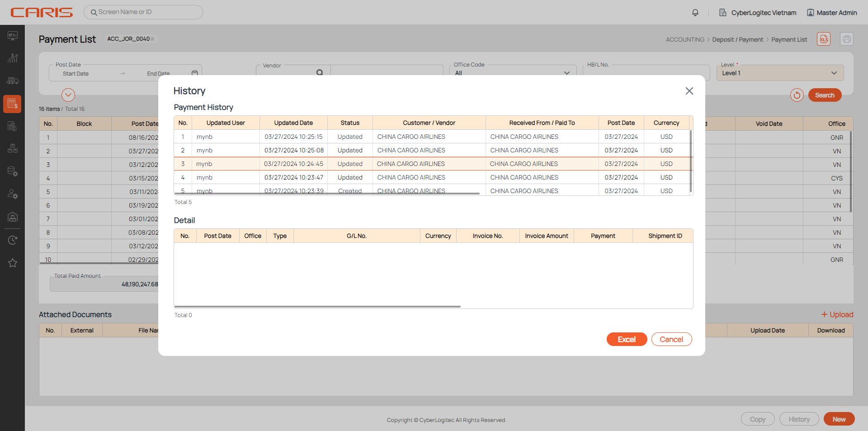Click the notification bell icon

tap(695, 13)
